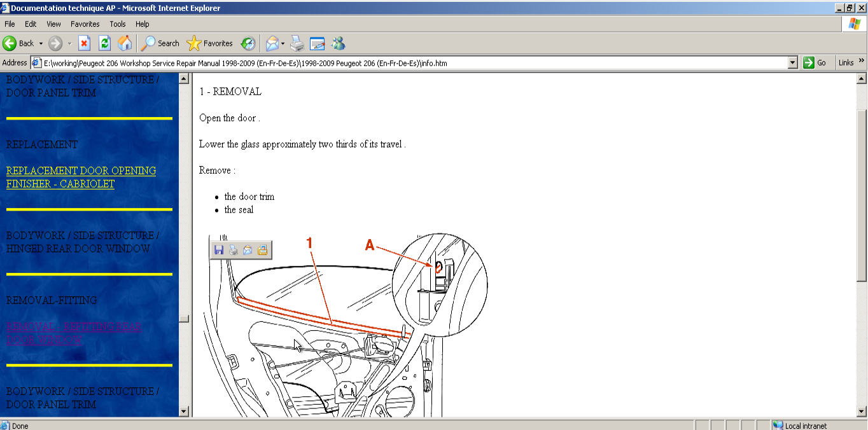
Task: Click left frame scrollbar up arrow
Action: pyautogui.click(x=184, y=79)
